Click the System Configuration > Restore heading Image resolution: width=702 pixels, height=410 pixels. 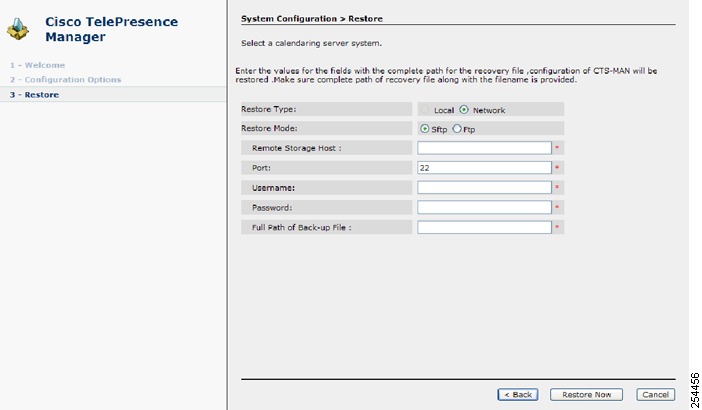tap(312, 19)
